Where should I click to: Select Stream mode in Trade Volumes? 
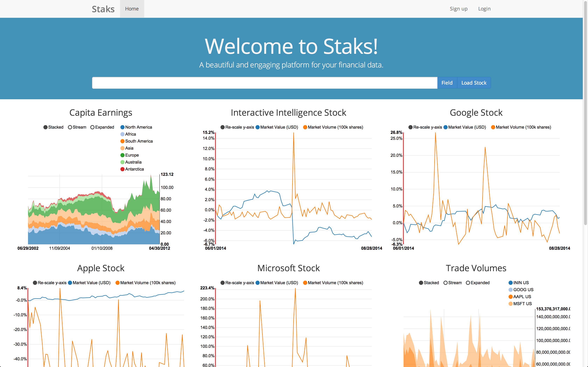click(445, 283)
